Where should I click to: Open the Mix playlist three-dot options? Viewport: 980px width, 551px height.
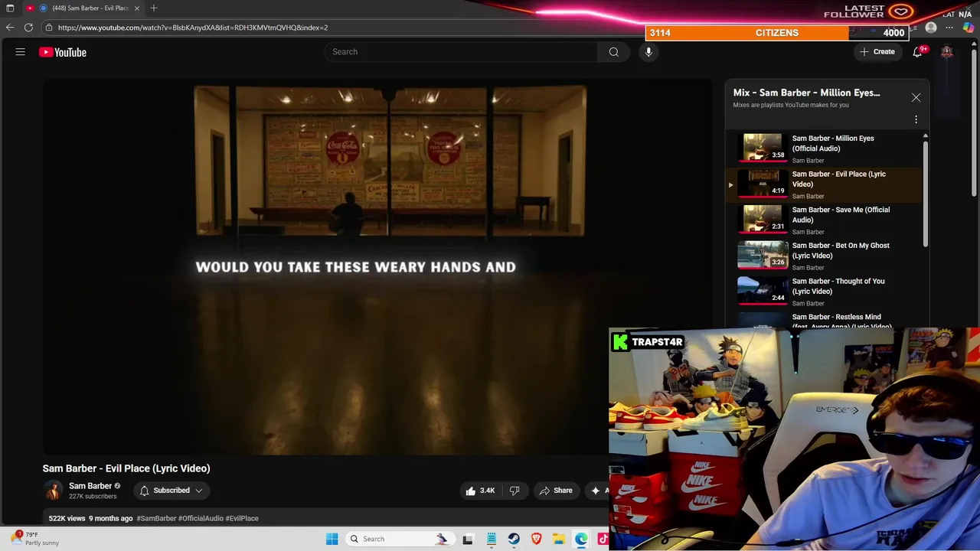coord(916,119)
